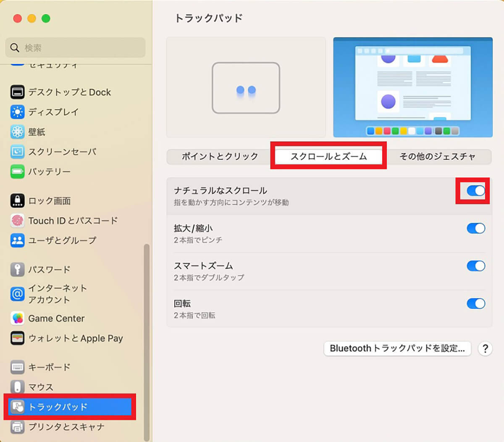Click the yellow minimize window button
Viewport: 504px width, 442px height.
[31, 18]
